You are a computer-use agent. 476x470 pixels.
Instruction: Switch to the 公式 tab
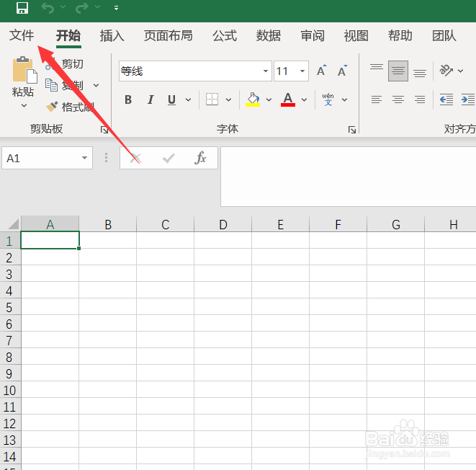[x=225, y=35]
